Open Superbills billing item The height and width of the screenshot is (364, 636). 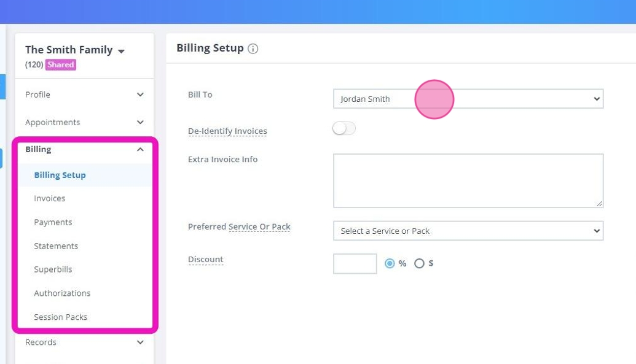tap(53, 269)
